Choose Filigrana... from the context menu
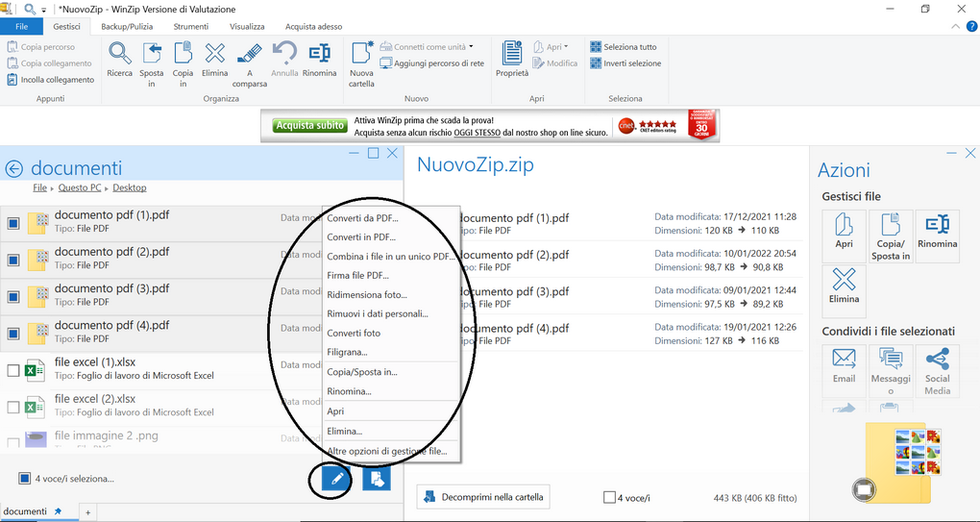Viewport: 980px width, 522px height. pyautogui.click(x=391, y=353)
